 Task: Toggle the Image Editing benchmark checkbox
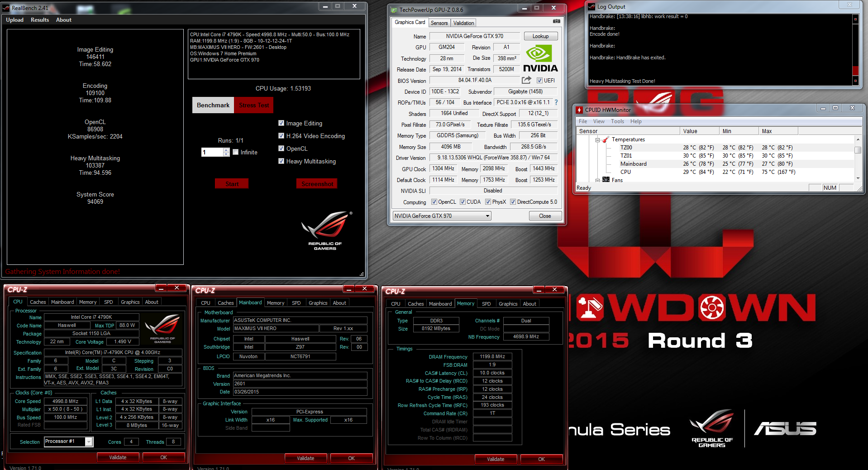coord(281,123)
